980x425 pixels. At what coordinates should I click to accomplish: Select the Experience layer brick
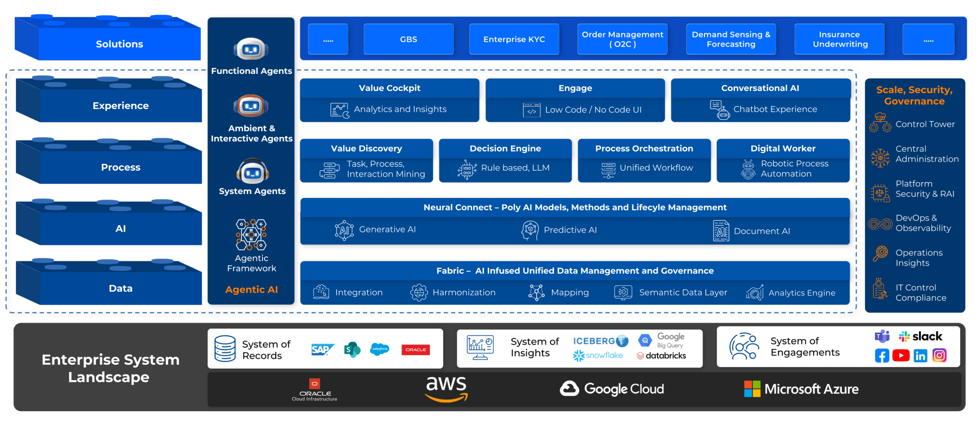(109, 100)
